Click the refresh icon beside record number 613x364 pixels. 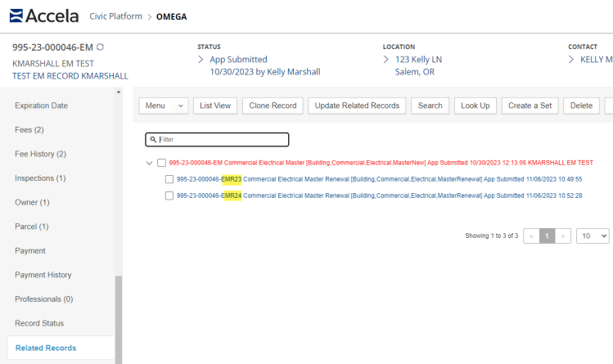pyautogui.click(x=100, y=47)
